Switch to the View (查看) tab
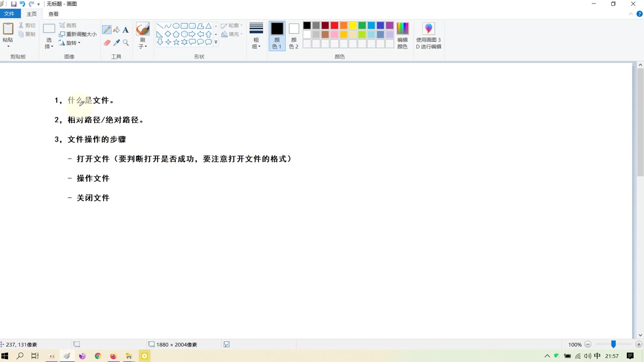The image size is (644, 362). tap(53, 14)
